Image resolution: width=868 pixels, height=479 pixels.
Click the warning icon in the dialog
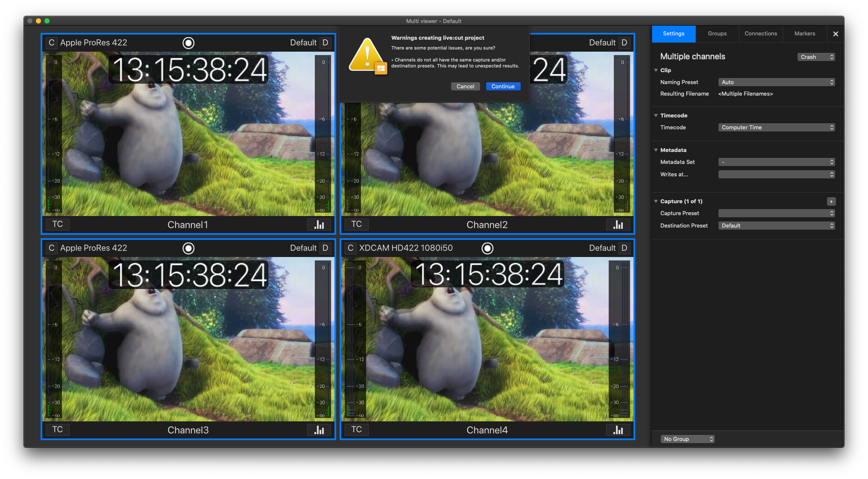coord(368,56)
